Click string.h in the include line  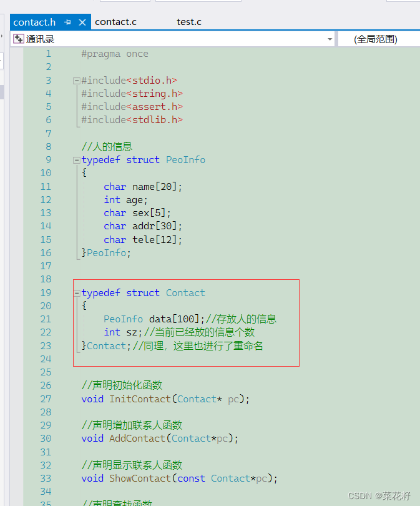click(155, 94)
